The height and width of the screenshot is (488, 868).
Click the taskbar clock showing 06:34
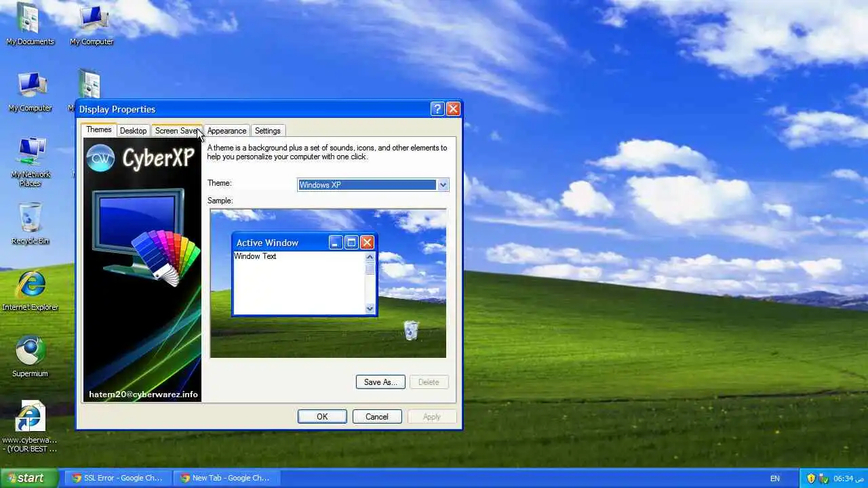[848, 479]
